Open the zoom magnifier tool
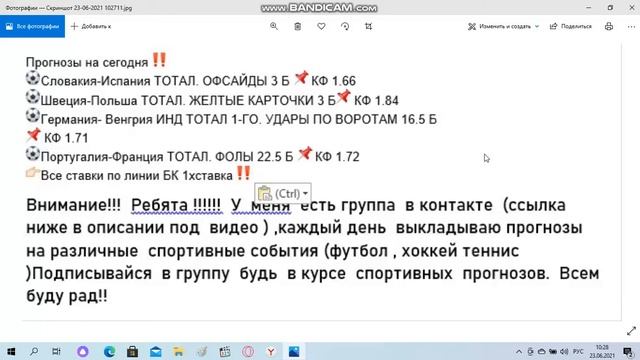Image resolution: width=640 pixels, height=360 pixels. point(274,26)
